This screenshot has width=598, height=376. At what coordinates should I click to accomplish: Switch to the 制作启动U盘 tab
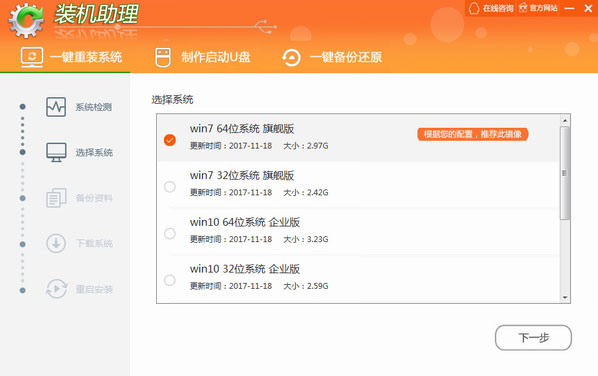(203, 57)
